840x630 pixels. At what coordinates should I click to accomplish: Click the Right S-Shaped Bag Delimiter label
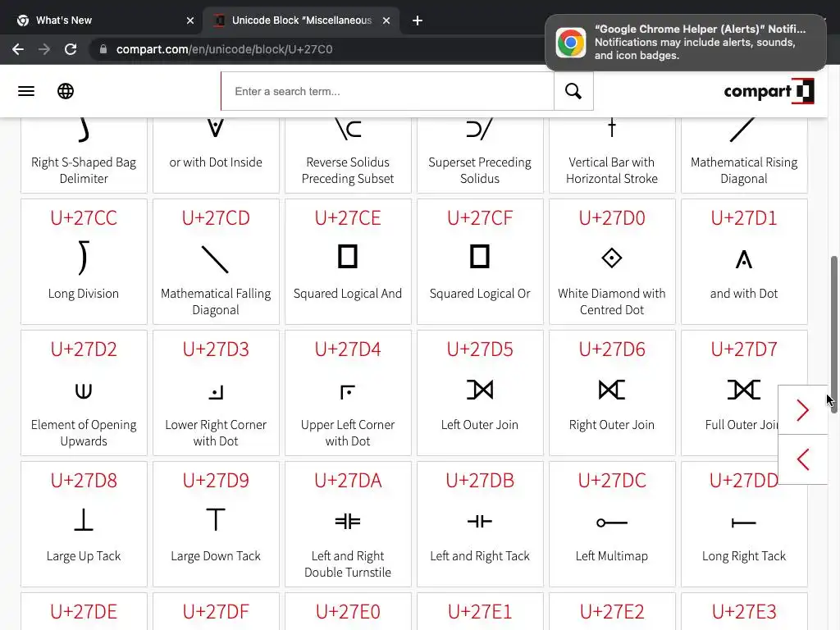[x=84, y=171]
